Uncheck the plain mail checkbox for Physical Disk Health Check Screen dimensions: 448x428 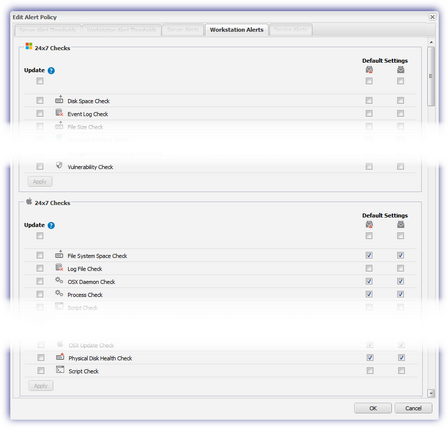click(402, 358)
